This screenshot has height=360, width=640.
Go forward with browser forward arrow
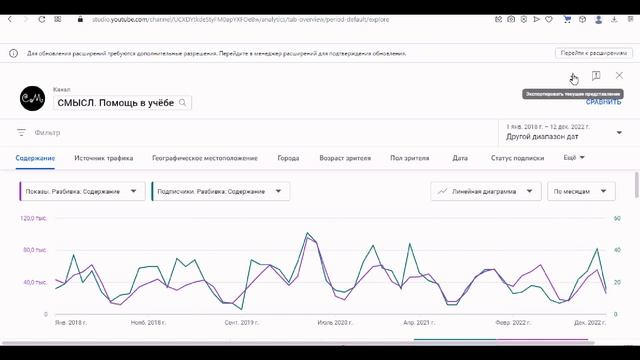[25, 19]
